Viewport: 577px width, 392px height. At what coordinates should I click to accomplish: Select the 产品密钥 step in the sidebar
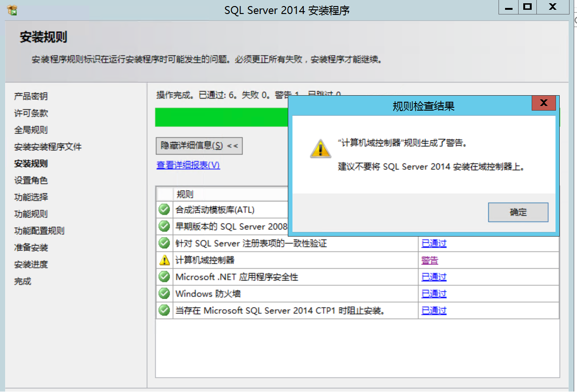31,96
